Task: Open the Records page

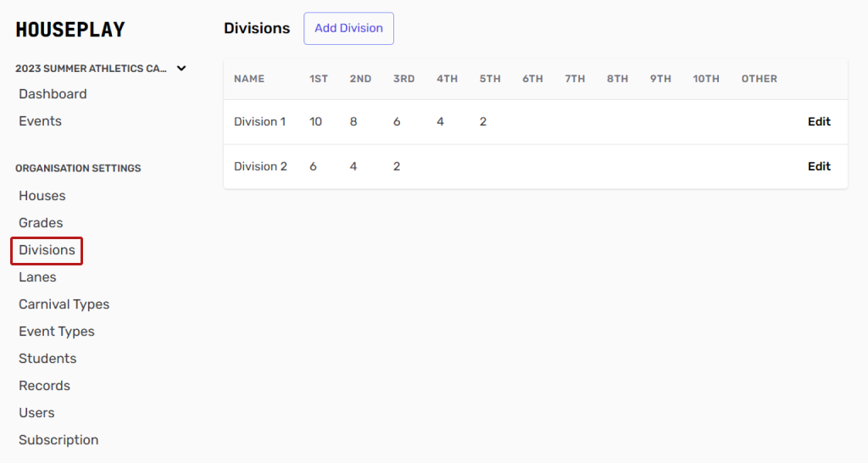Action: pyautogui.click(x=44, y=386)
